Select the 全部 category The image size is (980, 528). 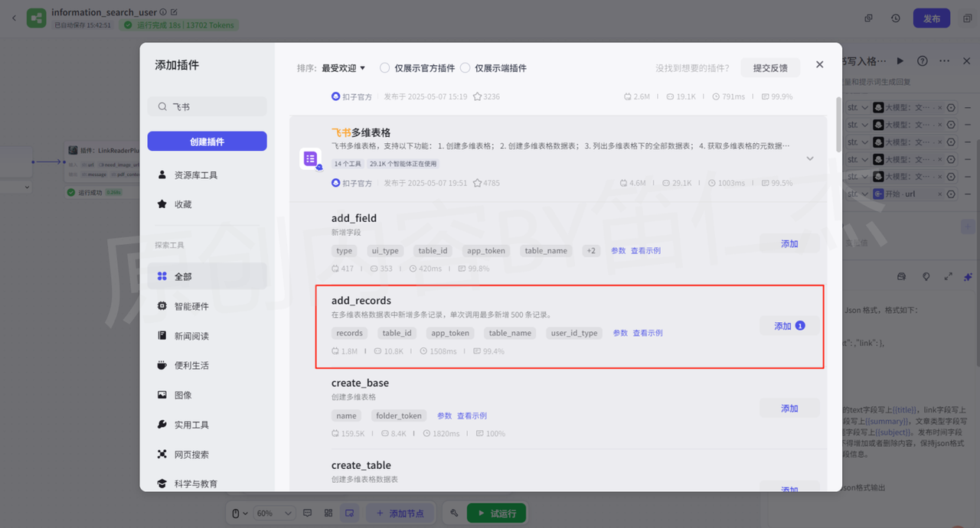207,276
